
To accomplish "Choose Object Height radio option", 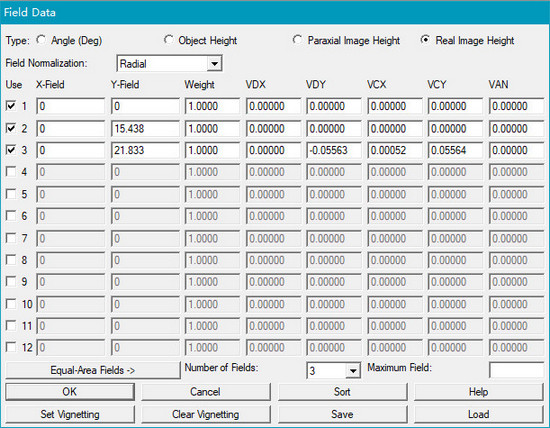I will click(169, 40).
